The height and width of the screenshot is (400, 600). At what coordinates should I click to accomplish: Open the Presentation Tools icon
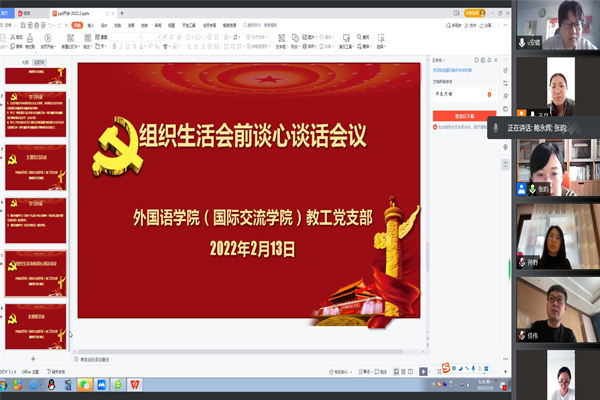click(x=346, y=38)
